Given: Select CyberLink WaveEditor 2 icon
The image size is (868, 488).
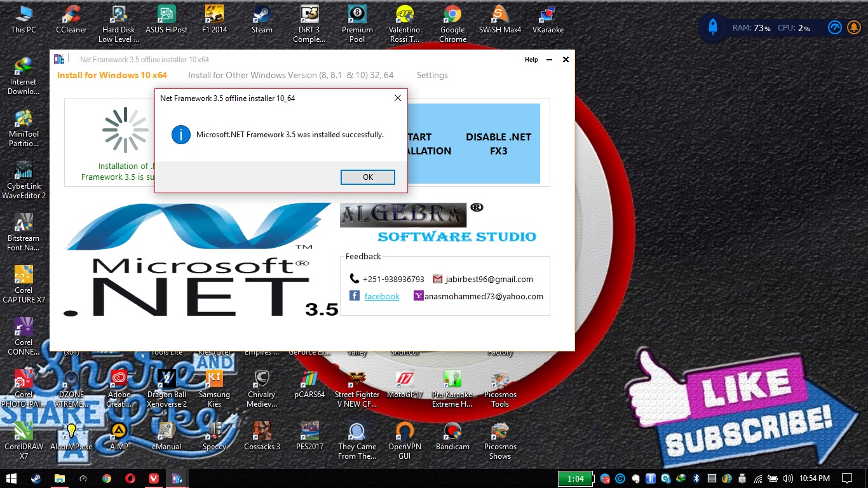Looking at the screenshot, I should click(24, 180).
